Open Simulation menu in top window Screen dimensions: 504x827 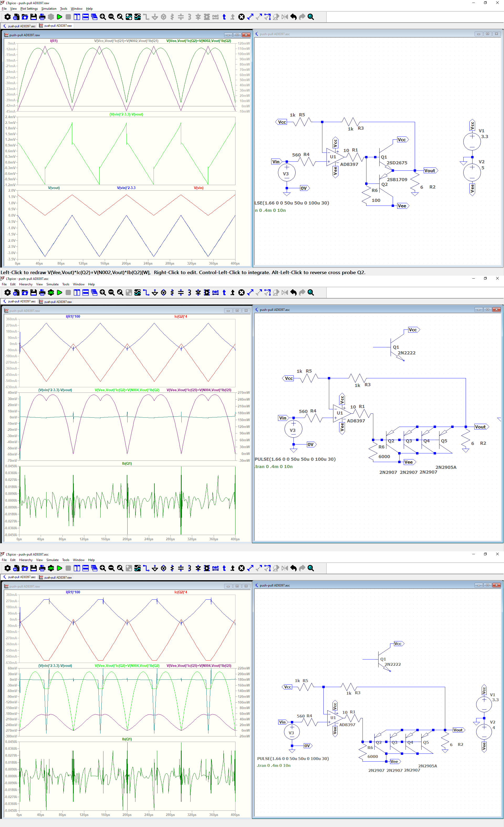(49, 9)
